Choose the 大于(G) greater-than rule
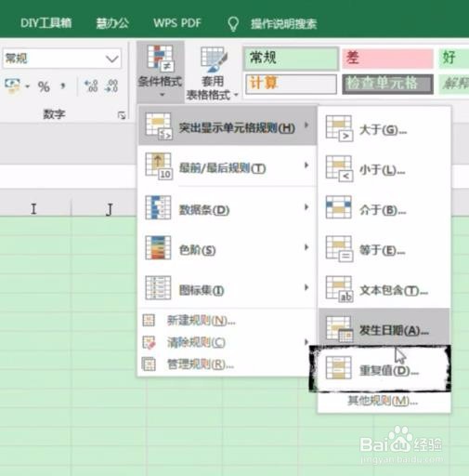Screen dimensions: 469x476 click(x=384, y=129)
